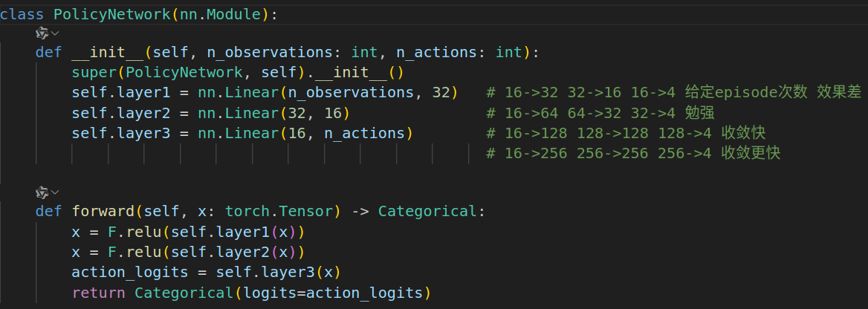This screenshot has width=868, height=309.
Task: Expand the chevron beside the __init__ code lens icon
Action: 55,33
